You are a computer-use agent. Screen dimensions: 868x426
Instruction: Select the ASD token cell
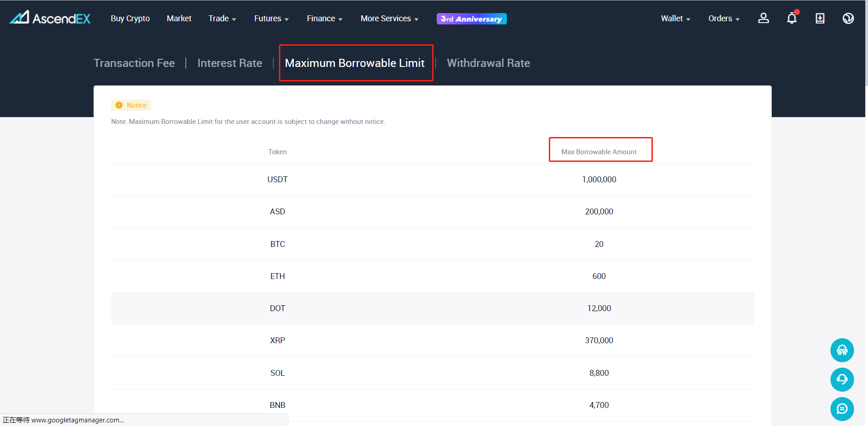coord(278,212)
